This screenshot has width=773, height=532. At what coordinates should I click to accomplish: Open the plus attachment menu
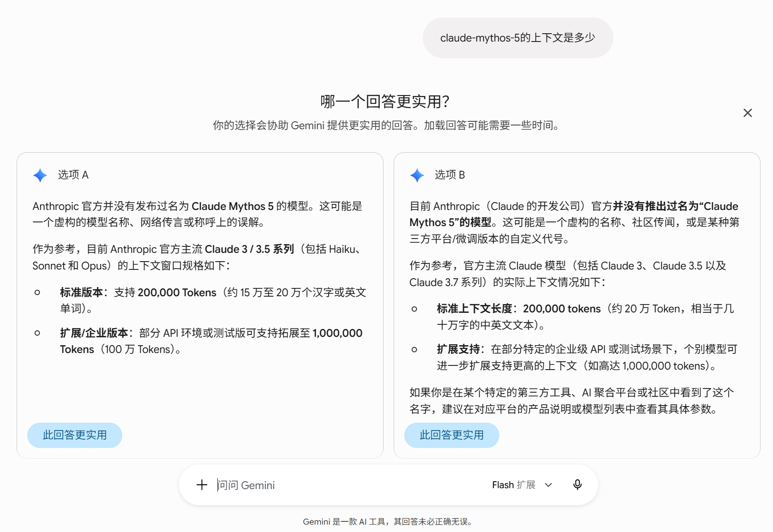pyautogui.click(x=202, y=485)
